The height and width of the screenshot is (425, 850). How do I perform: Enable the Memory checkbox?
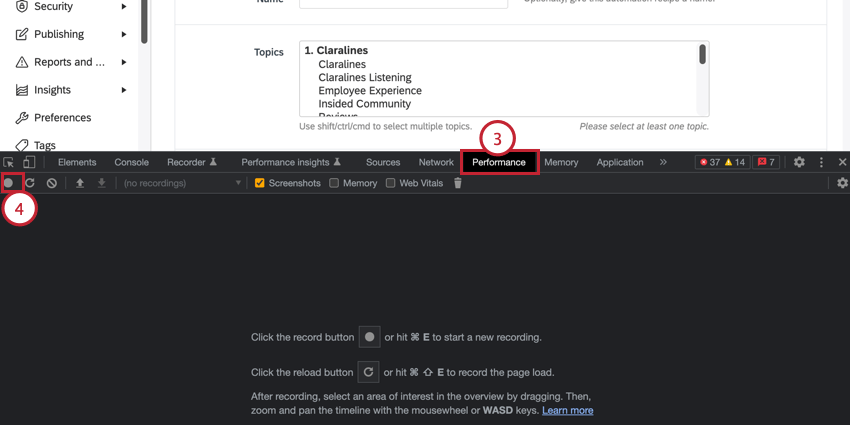[334, 183]
